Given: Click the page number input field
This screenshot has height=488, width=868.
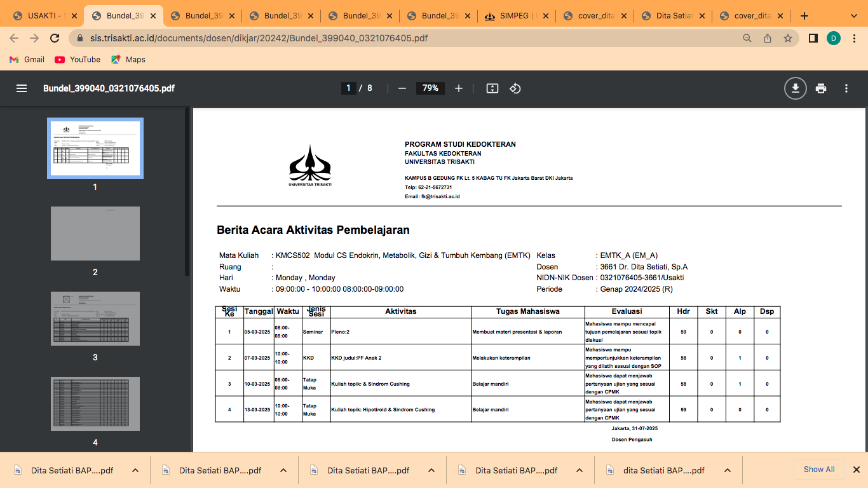Looking at the screenshot, I should [x=348, y=88].
